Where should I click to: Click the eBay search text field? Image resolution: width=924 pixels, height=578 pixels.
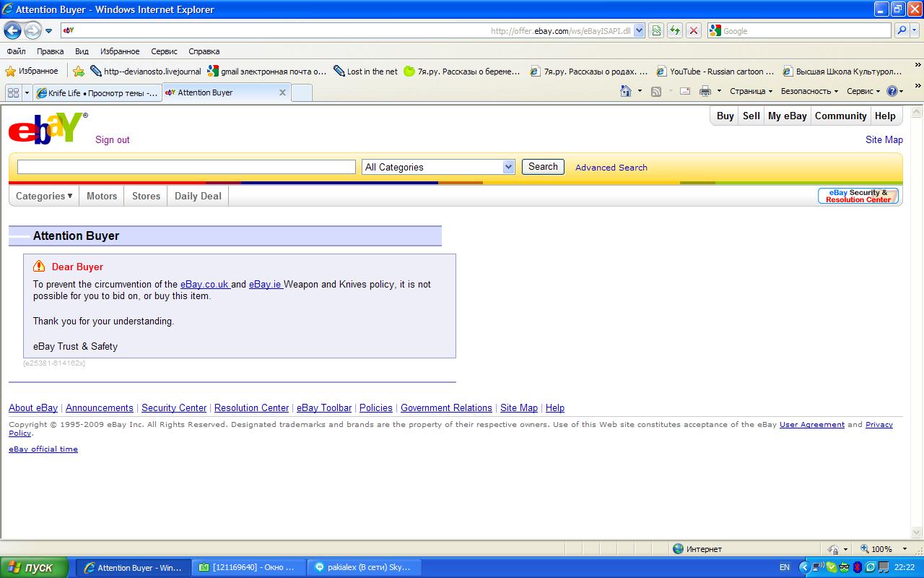click(x=186, y=167)
